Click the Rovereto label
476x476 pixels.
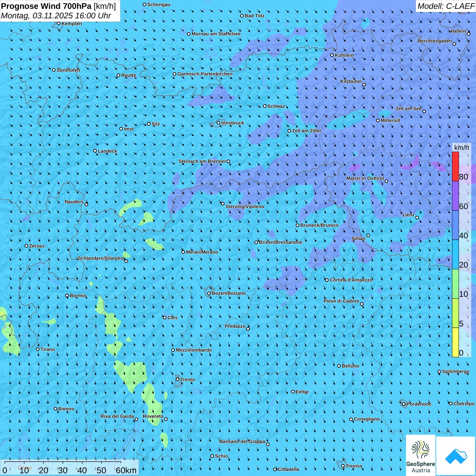point(153,416)
